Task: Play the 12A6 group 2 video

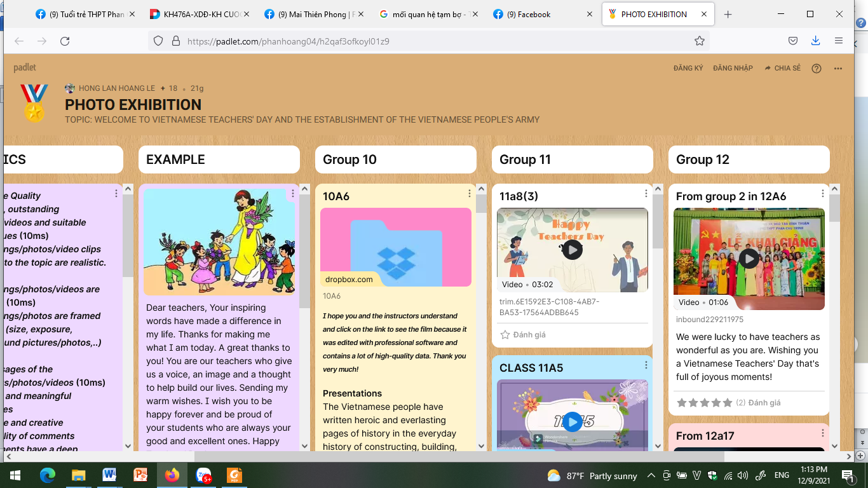Action: (x=749, y=258)
